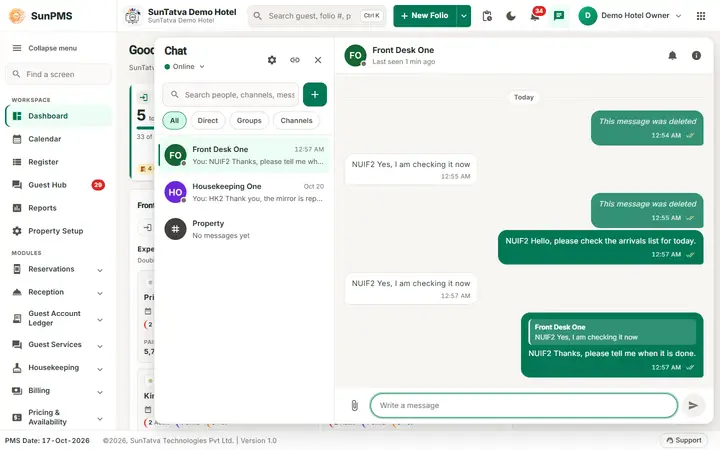This screenshot has height=450, width=720.
Task: Click the Front Desk One avatar in the chat header
Action: (x=355, y=56)
